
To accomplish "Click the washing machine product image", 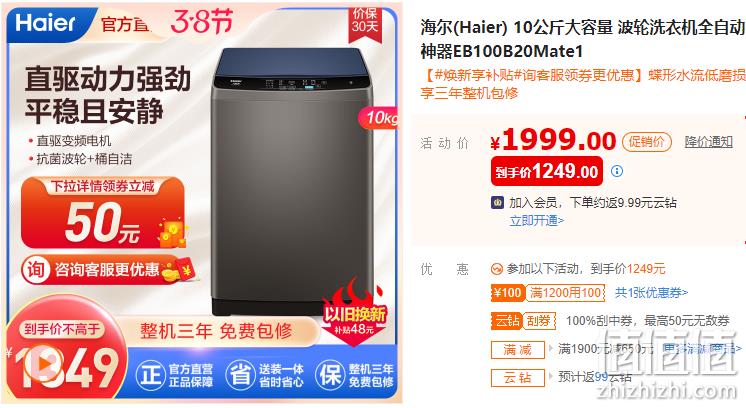I will pyautogui.click(x=291, y=181).
